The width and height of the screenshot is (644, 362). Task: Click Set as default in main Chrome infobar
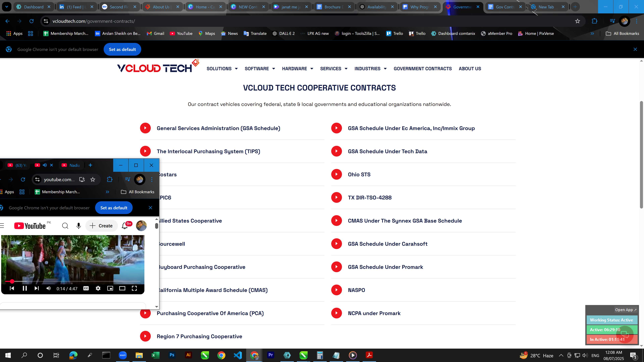(x=122, y=49)
